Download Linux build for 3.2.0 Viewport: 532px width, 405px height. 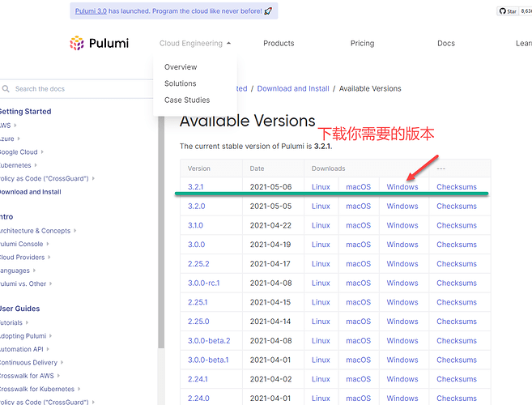coord(321,207)
